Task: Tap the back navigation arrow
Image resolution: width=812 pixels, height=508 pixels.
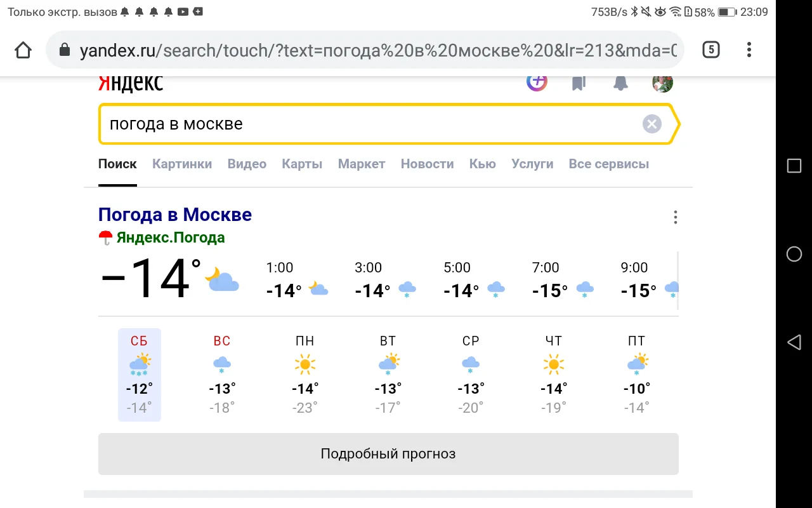Action: [x=794, y=342]
